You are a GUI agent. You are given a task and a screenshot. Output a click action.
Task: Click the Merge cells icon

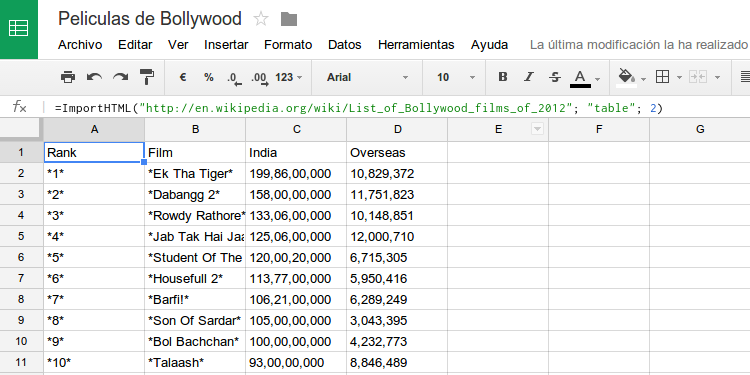coord(698,77)
